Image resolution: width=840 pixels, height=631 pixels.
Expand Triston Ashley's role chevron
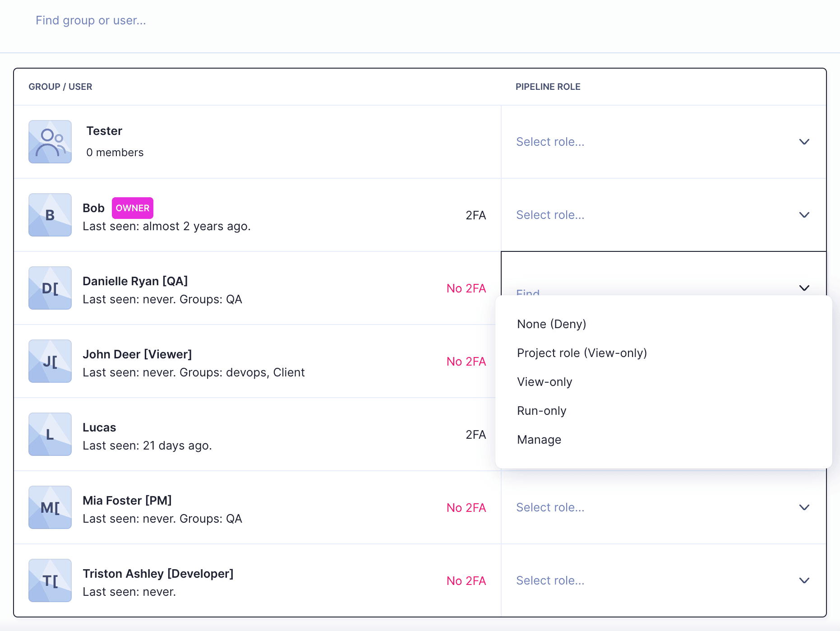point(804,580)
